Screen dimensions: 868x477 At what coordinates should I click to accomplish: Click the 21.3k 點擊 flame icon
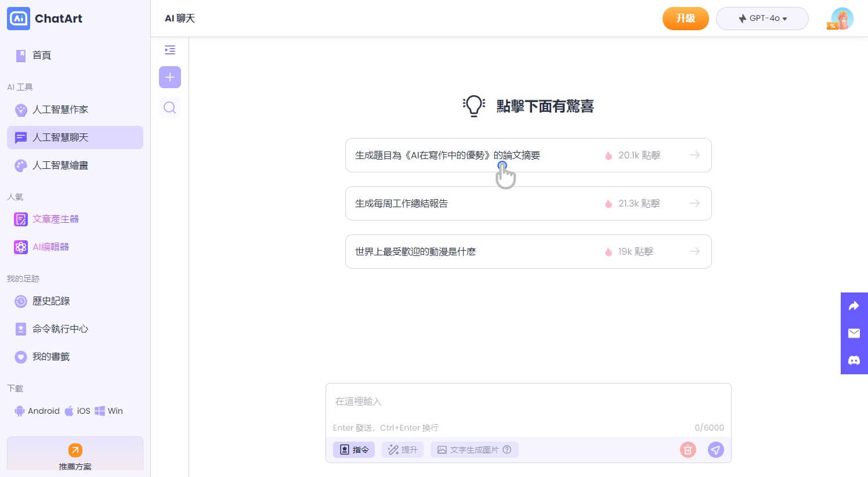tap(608, 204)
